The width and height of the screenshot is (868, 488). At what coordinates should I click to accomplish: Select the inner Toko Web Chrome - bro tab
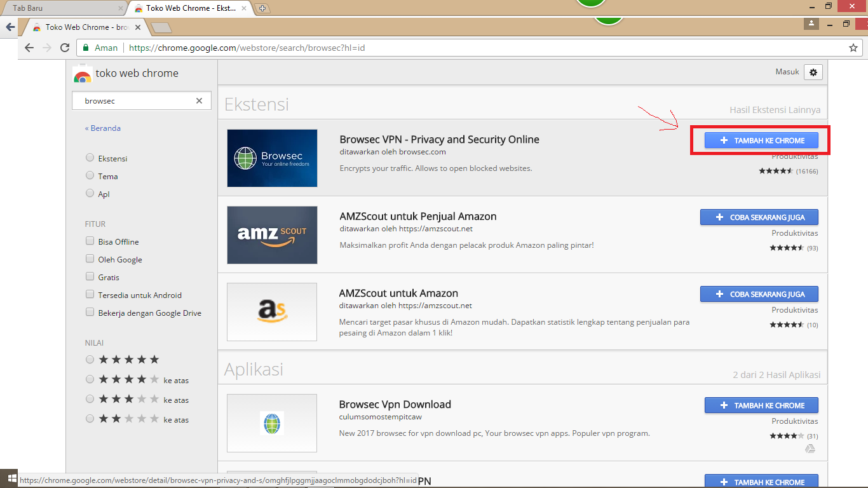pyautogui.click(x=86, y=27)
